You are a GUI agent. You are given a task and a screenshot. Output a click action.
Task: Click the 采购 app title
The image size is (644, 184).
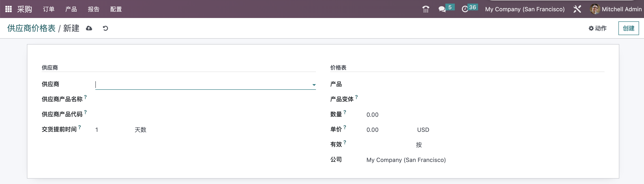(24, 9)
